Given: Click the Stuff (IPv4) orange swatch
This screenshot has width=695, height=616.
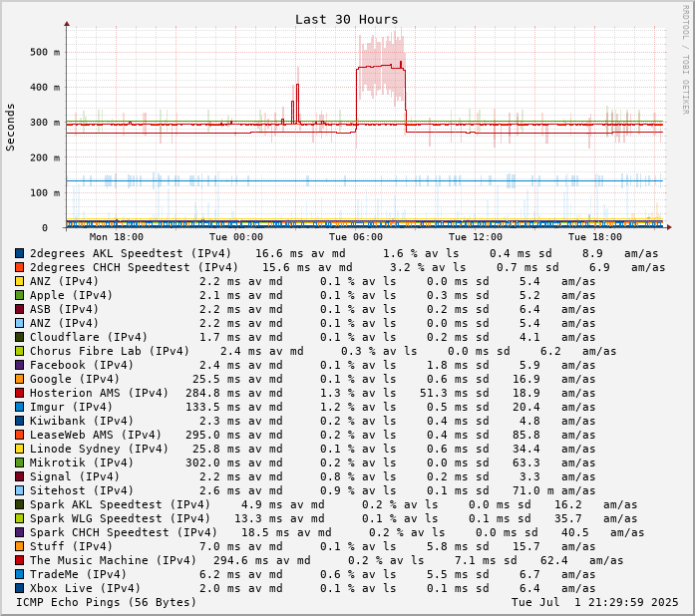Looking at the screenshot, I should click(x=20, y=546).
